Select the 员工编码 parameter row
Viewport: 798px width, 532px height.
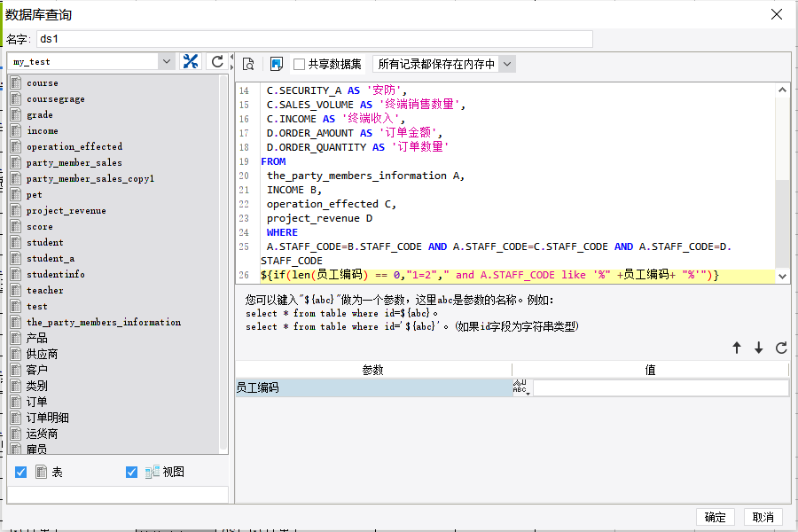pos(373,388)
